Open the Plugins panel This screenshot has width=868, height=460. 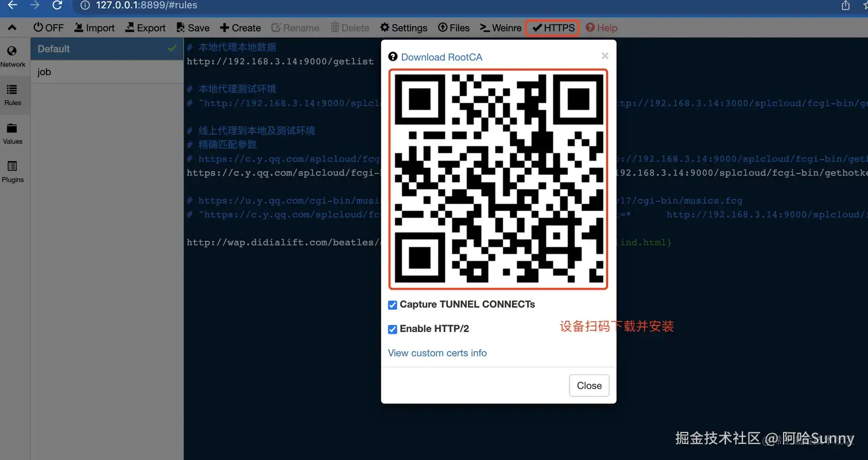13,172
